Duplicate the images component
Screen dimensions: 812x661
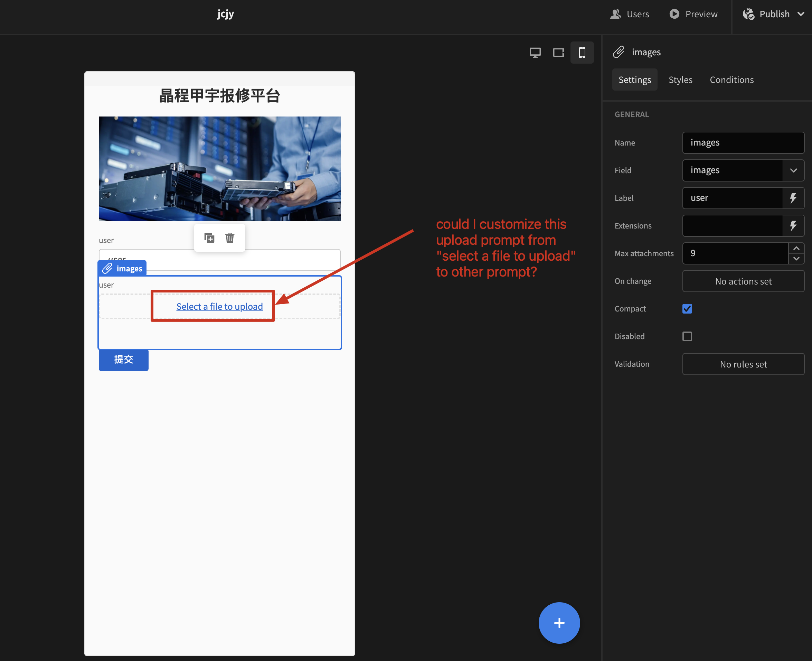[x=209, y=238]
